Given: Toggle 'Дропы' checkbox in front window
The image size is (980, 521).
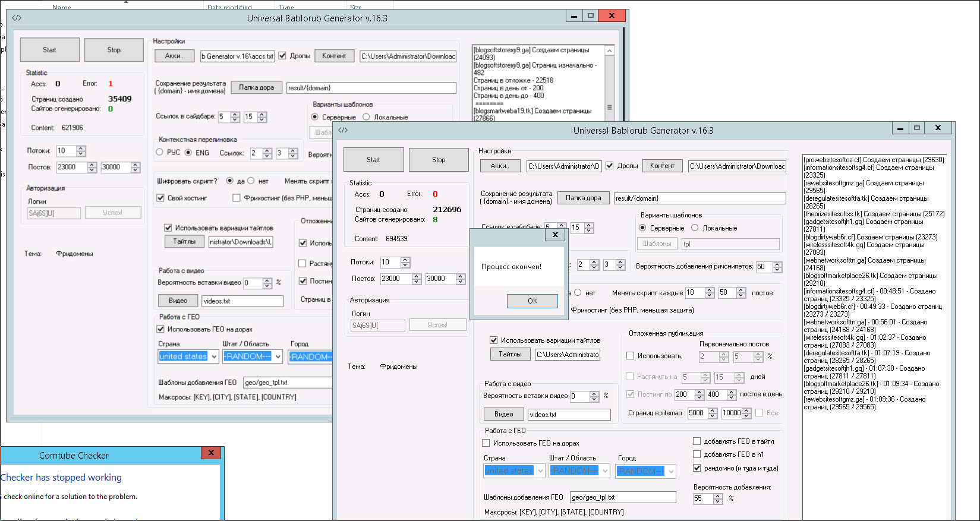Looking at the screenshot, I should coord(610,166).
